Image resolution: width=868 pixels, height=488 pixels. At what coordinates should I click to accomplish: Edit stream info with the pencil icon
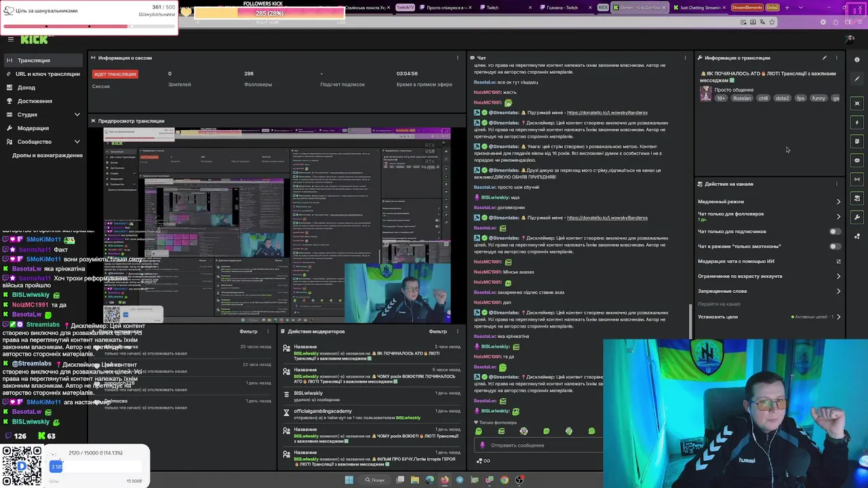tap(825, 58)
